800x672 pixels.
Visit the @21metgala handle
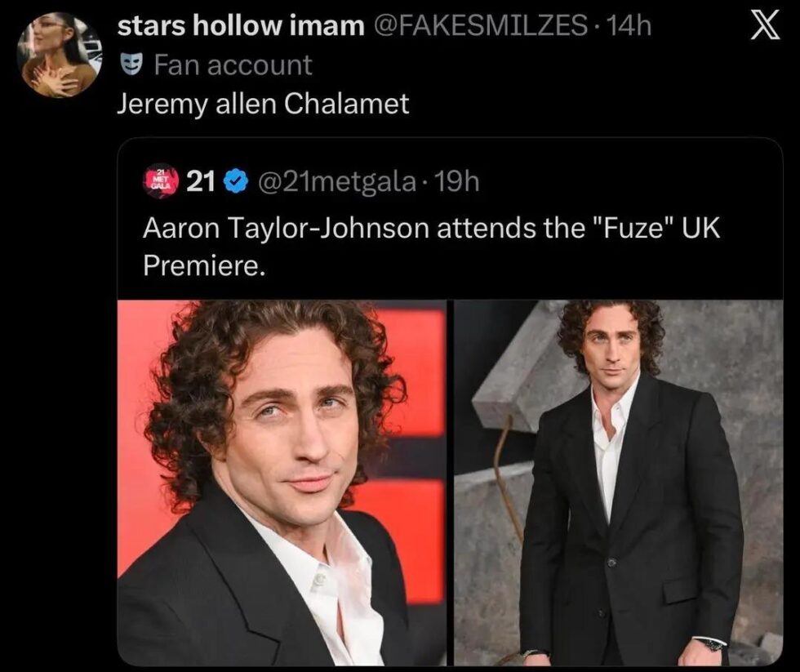click(335, 181)
